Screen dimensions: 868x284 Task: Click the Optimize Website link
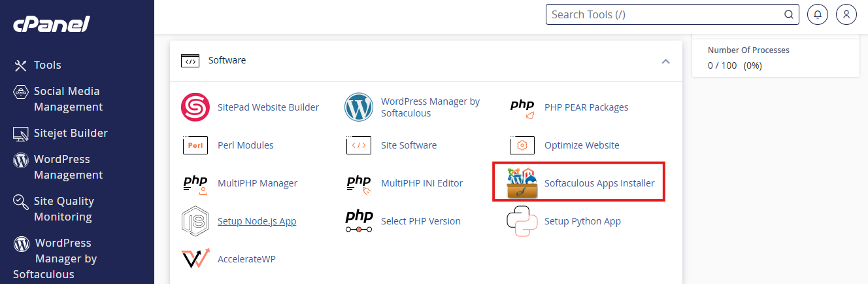pos(581,145)
